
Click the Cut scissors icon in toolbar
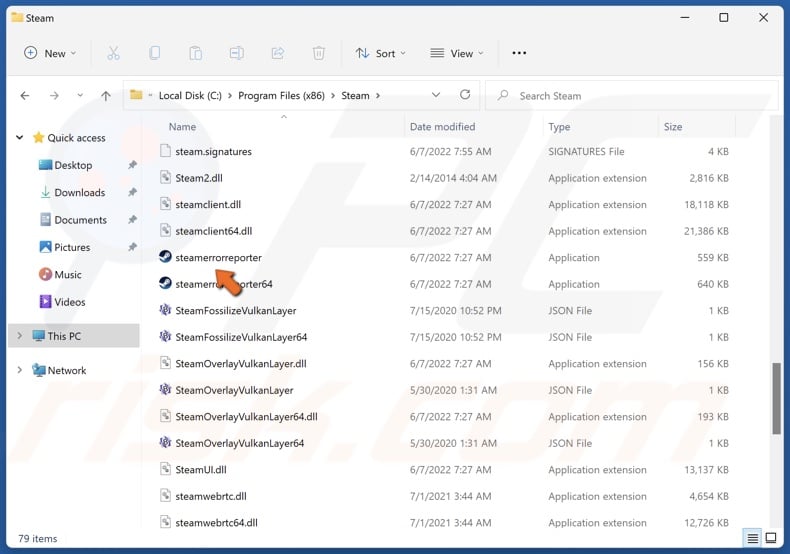click(113, 53)
